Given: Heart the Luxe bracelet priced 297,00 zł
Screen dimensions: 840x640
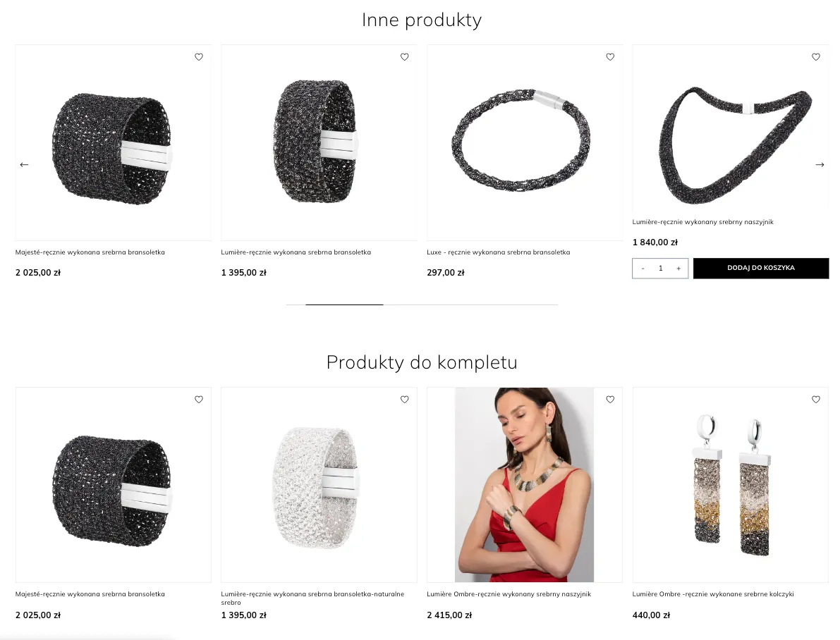Looking at the screenshot, I should pos(610,57).
